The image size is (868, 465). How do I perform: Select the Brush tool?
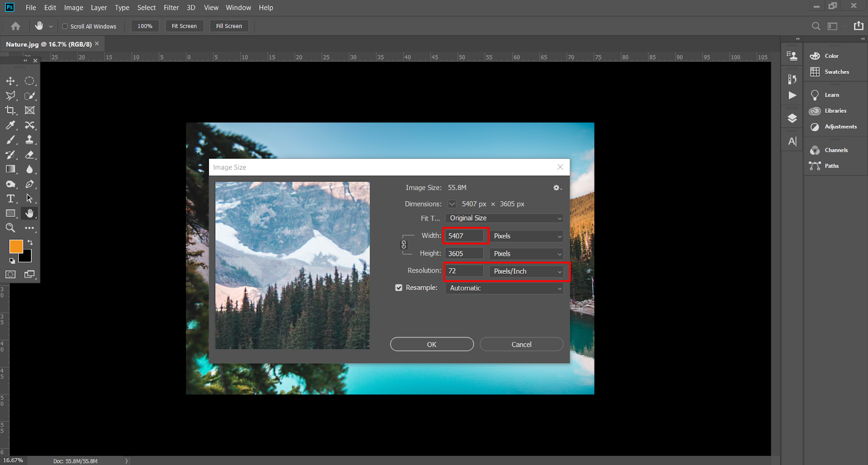pos(10,140)
